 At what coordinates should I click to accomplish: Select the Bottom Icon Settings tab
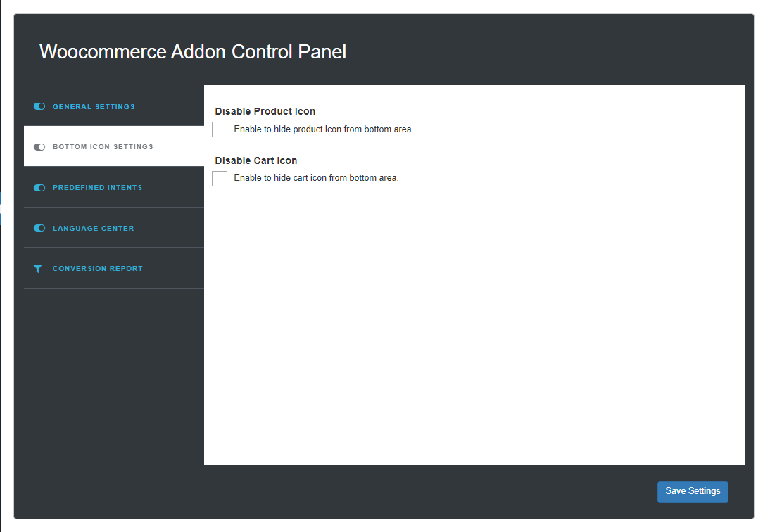(x=114, y=146)
